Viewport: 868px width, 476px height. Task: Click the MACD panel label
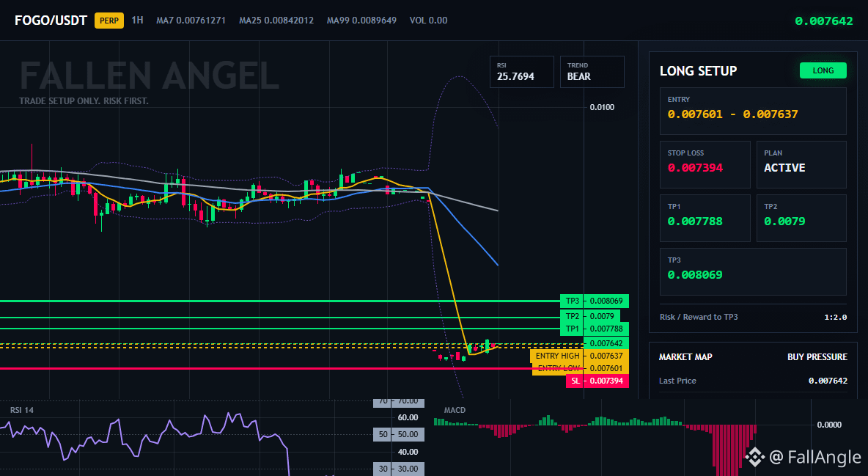pos(455,410)
